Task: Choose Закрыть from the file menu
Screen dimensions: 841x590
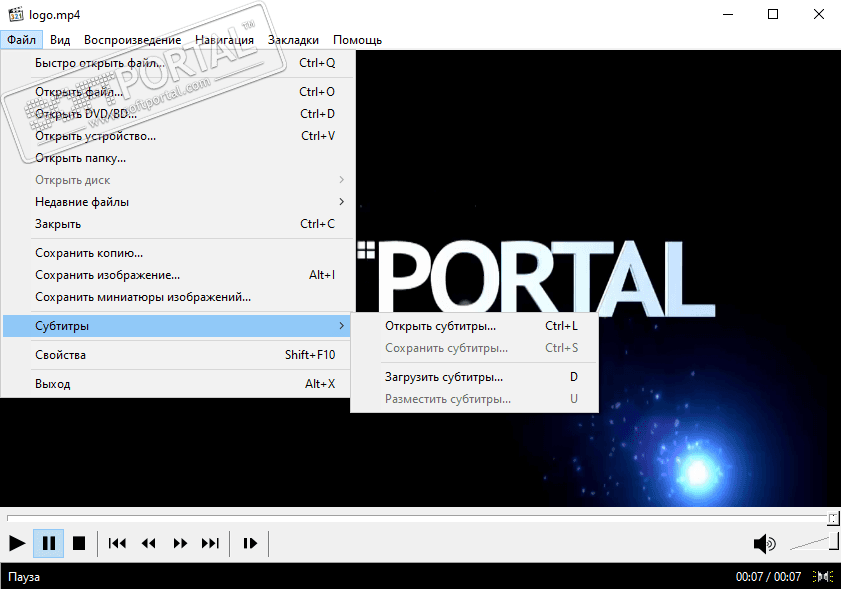Action: [177, 224]
